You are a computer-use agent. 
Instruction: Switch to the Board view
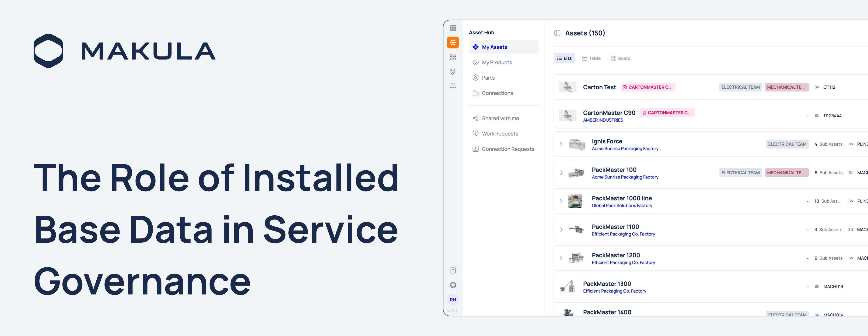(621, 58)
